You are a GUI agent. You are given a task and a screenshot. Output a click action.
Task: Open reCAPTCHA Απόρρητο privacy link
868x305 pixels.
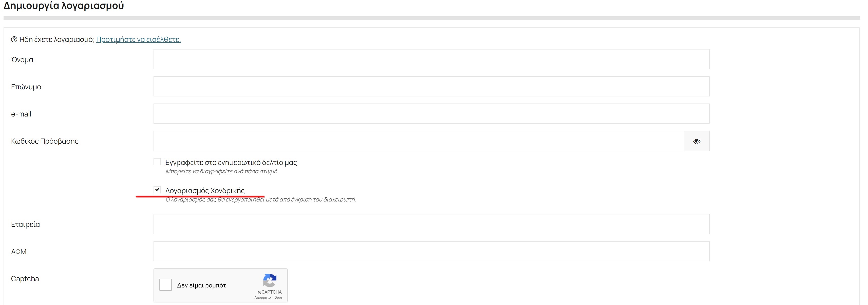262,298
